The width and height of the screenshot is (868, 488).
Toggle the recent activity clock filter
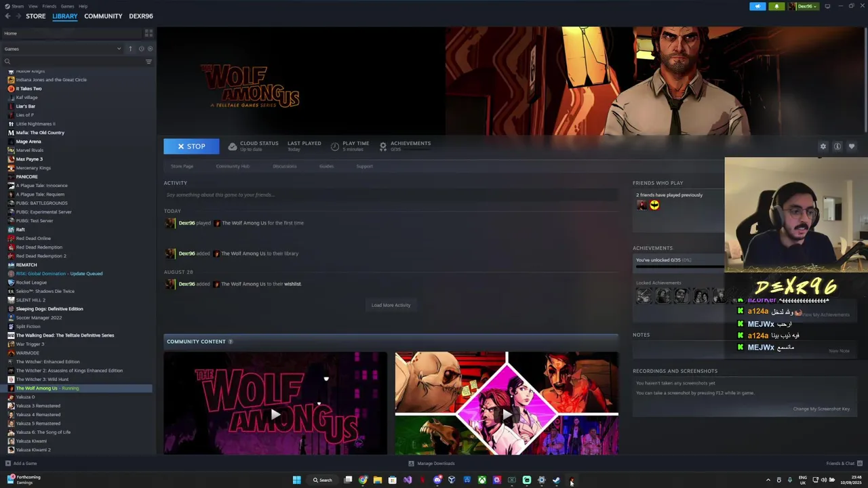tap(141, 49)
